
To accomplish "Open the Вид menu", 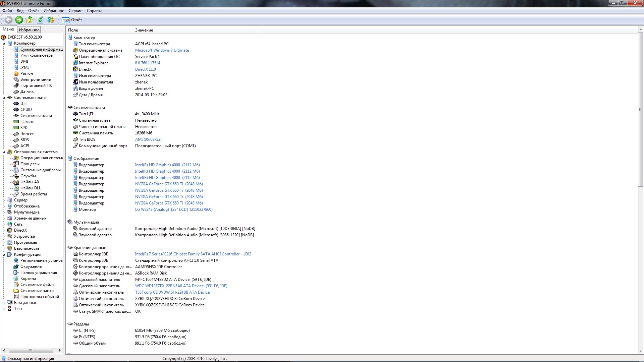I will 20,11.
